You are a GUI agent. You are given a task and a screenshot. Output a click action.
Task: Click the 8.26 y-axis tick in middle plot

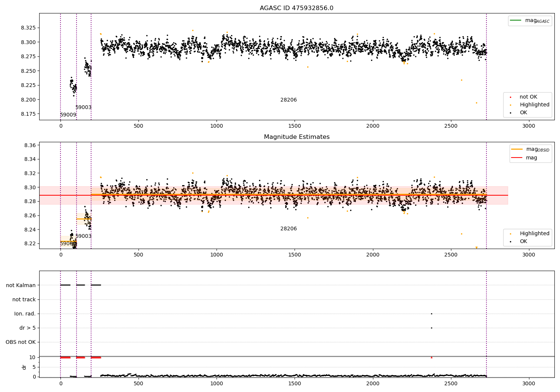coord(30,216)
